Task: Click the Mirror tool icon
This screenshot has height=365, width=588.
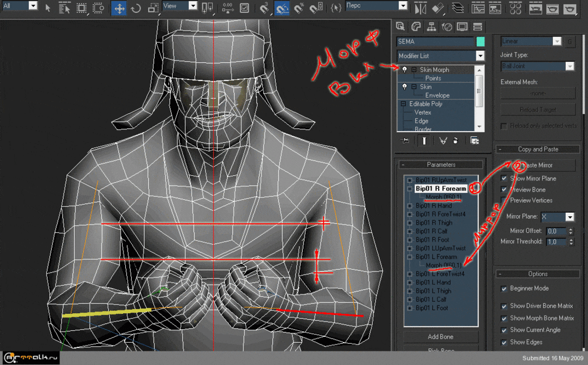Action: tap(420, 9)
